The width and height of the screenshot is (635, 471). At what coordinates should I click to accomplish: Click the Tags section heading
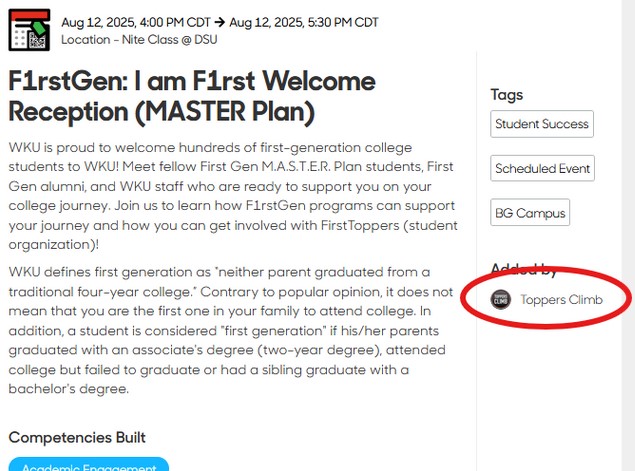(x=507, y=95)
